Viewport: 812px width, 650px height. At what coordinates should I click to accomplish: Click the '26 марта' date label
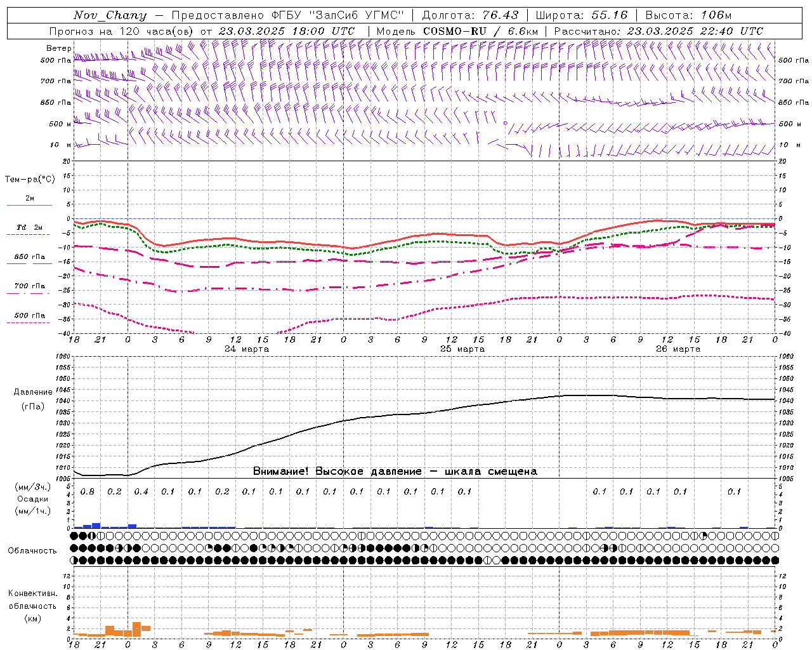[x=678, y=349]
